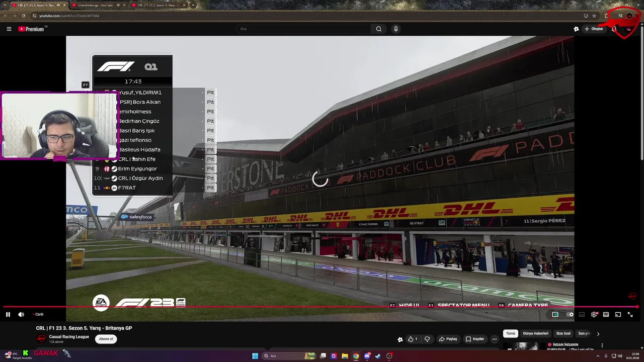Image resolution: width=644 pixels, height=362 pixels.
Task: Switch to theater mode view
Action: (x=606, y=314)
